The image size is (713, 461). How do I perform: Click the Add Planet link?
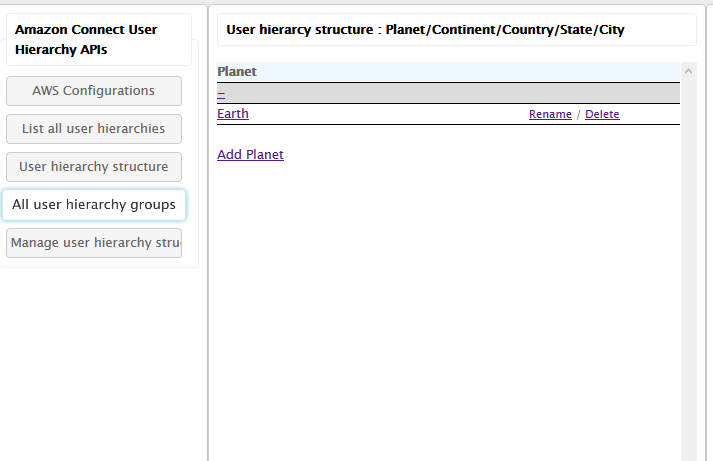[x=250, y=155]
